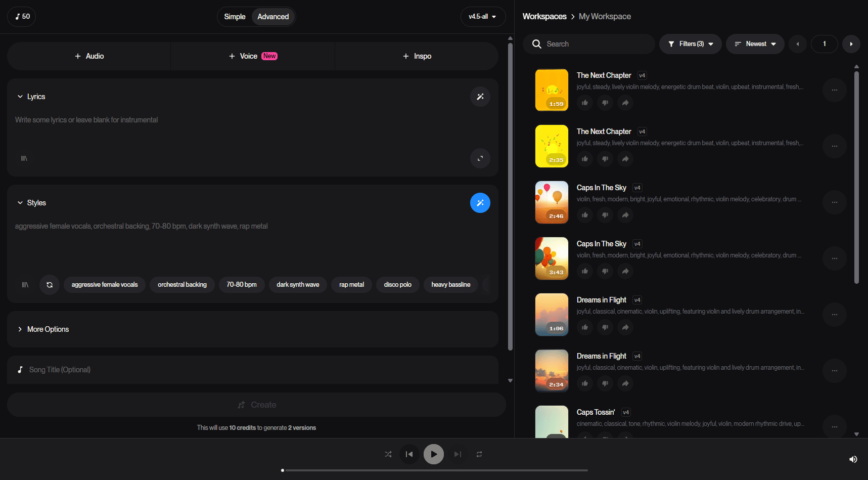Screen dimensions: 868x480
Task: Click the playback progress bar
Action: [435, 470]
